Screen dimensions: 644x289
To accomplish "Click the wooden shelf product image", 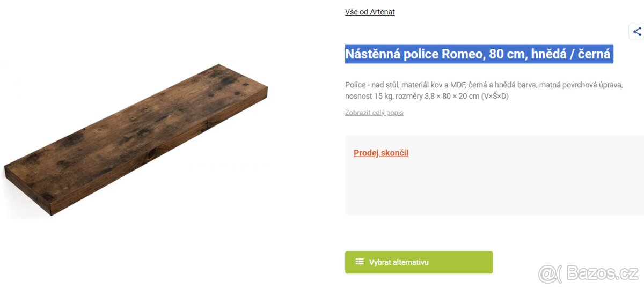I will coord(136,139).
